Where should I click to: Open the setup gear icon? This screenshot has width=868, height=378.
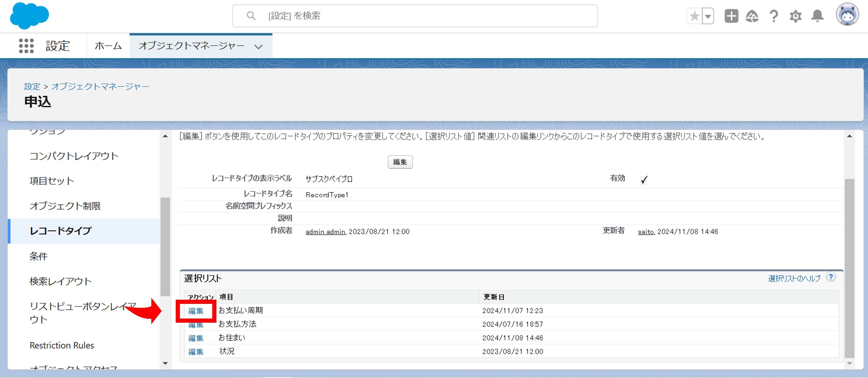pyautogui.click(x=795, y=16)
